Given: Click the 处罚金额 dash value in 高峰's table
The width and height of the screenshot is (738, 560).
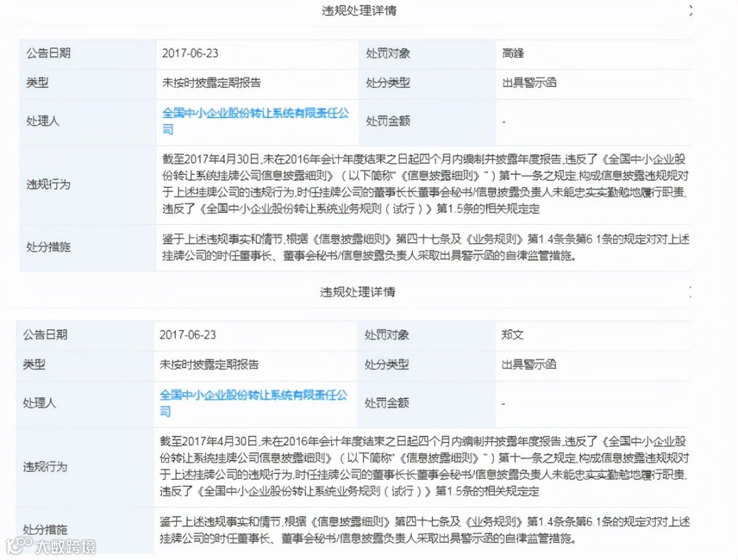Looking at the screenshot, I should 504,122.
